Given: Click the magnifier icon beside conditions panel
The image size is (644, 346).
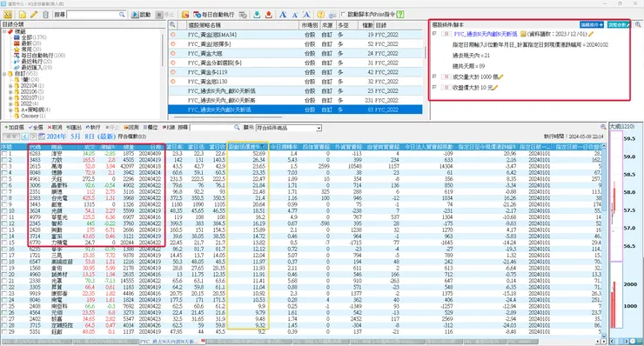Looking at the screenshot, I should click(638, 24).
